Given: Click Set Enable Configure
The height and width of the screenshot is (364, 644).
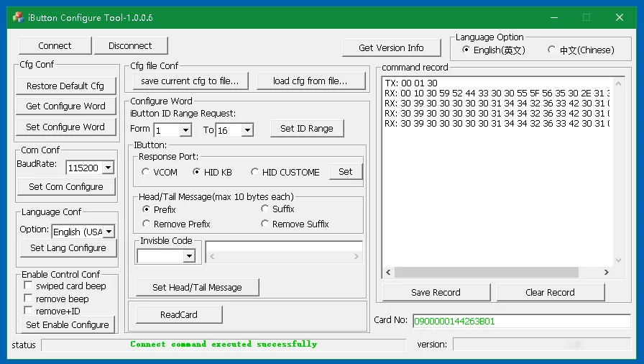Looking at the screenshot, I should 68,324.
